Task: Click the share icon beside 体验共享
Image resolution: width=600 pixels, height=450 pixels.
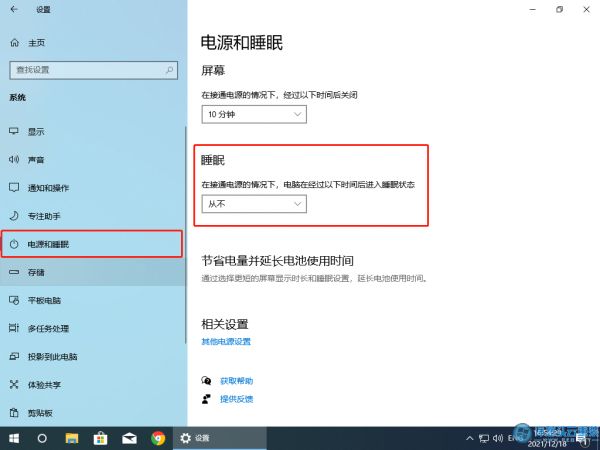Action: 14,384
